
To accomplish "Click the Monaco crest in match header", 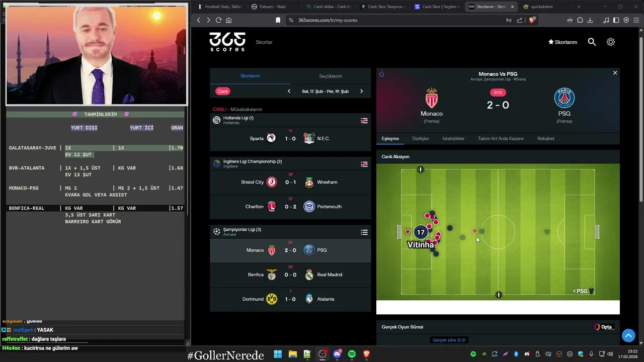I will coord(432,98).
